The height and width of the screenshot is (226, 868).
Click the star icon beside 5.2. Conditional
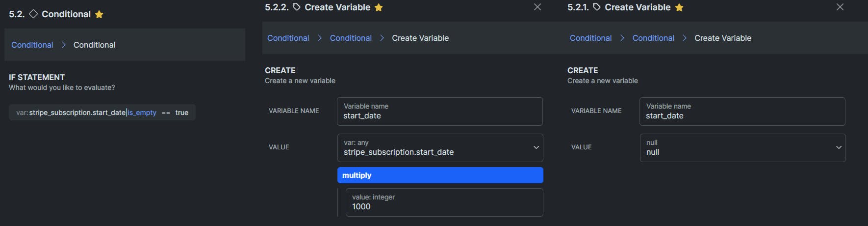pos(99,14)
